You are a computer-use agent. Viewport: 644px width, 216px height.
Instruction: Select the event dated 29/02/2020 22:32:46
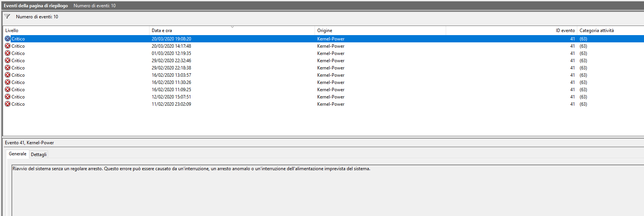[x=323, y=60]
